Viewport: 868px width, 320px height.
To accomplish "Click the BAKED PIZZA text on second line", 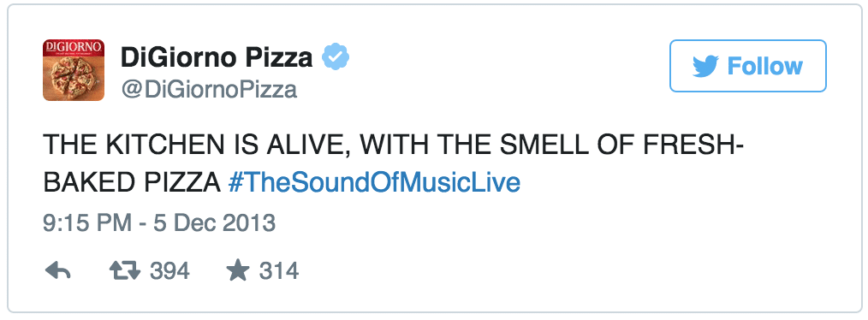I will [132, 183].
